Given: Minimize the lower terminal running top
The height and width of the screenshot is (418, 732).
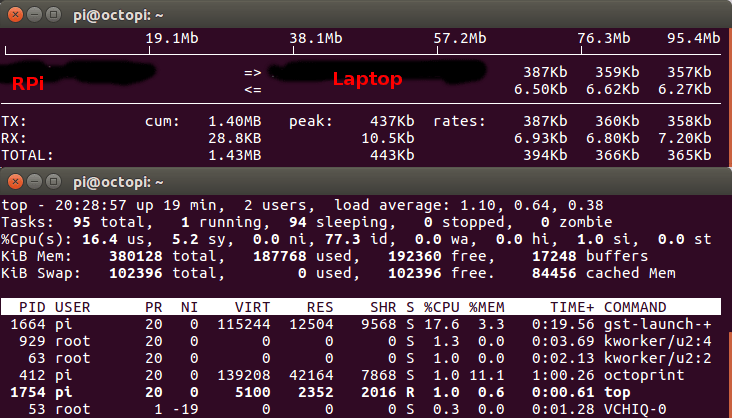Looking at the screenshot, I should coord(32,183).
